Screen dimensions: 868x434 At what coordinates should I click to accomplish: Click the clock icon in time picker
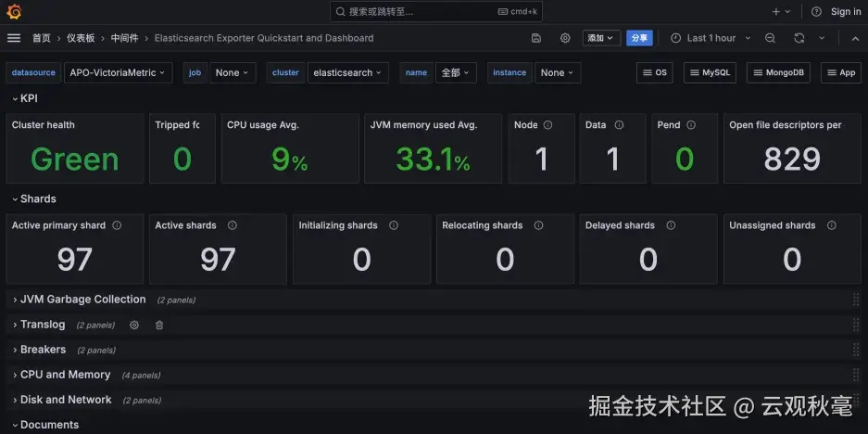[676, 38]
